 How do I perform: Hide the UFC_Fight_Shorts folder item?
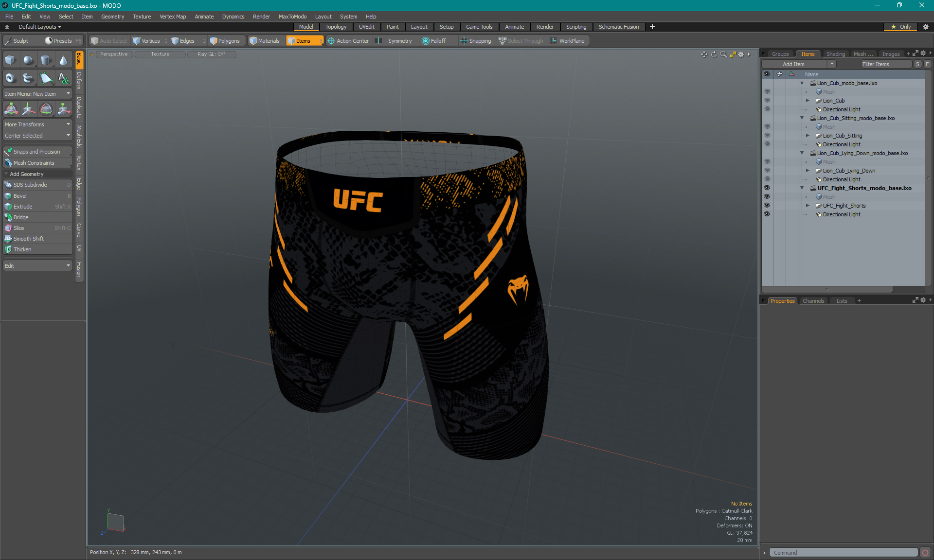tap(767, 206)
